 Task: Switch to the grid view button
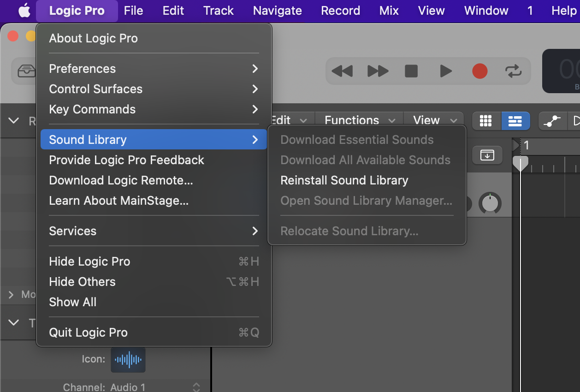click(x=485, y=121)
